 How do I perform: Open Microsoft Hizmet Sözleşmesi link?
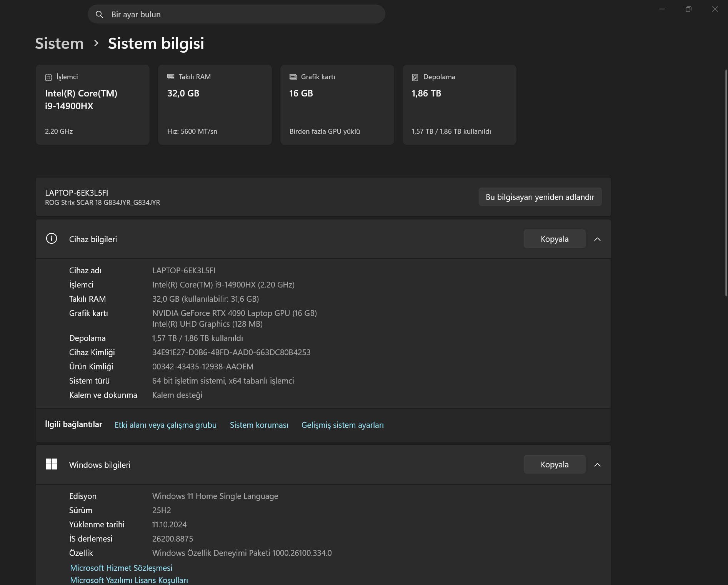[121, 568]
